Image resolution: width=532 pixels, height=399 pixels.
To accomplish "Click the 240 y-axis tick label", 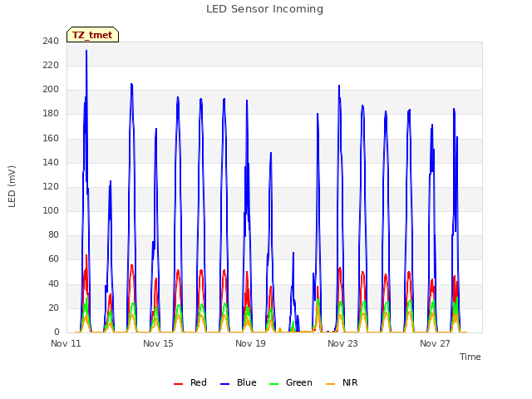I will point(51,41).
